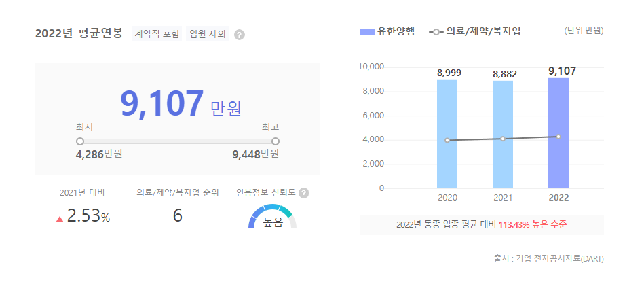644x295 pixels.
Task: Click the red increase triangle by 2.53%
Action: click(60, 220)
